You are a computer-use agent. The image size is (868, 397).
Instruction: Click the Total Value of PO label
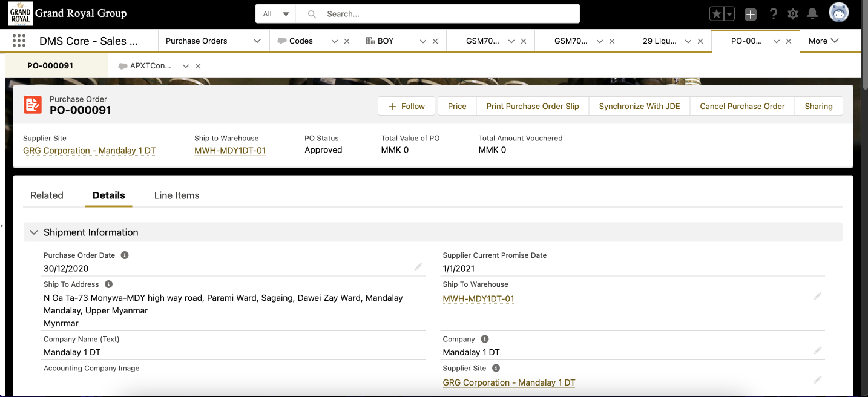click(410, 138)
